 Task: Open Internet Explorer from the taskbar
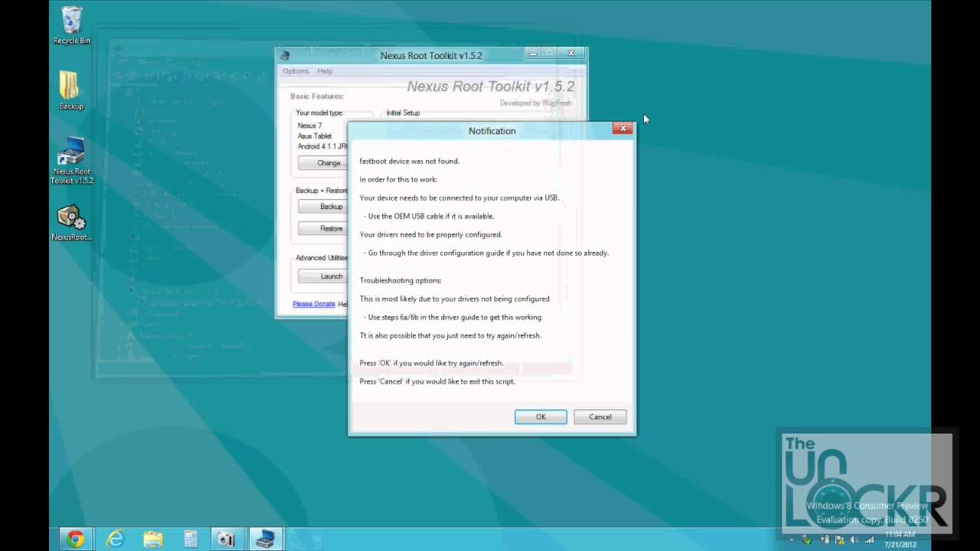[x=115, y=540]
